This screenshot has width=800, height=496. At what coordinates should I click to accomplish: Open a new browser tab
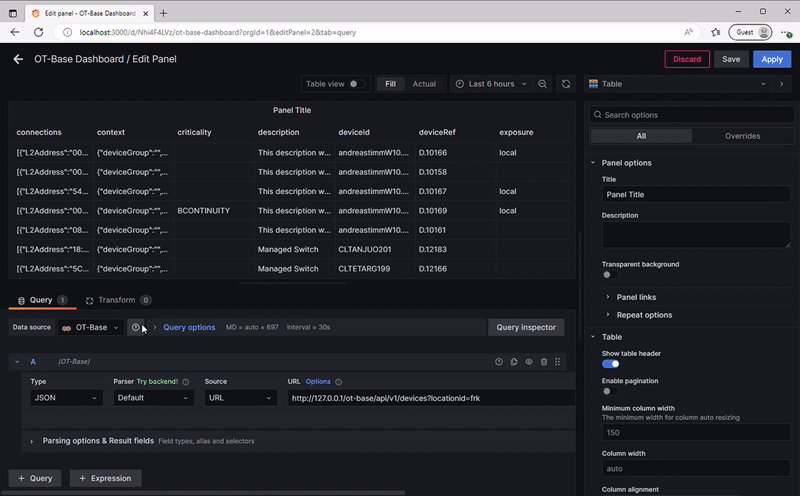click(163, 13)
